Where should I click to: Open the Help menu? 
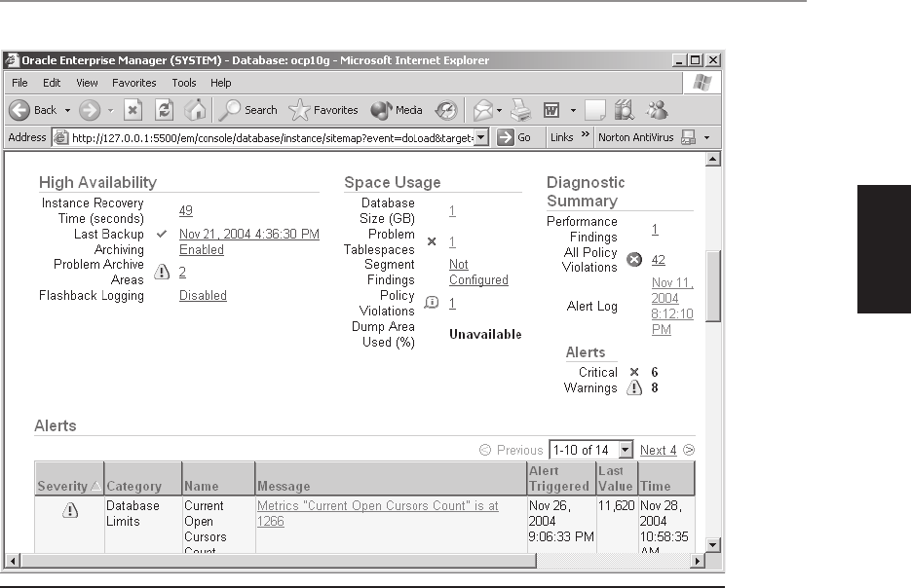tap(221, 83)
